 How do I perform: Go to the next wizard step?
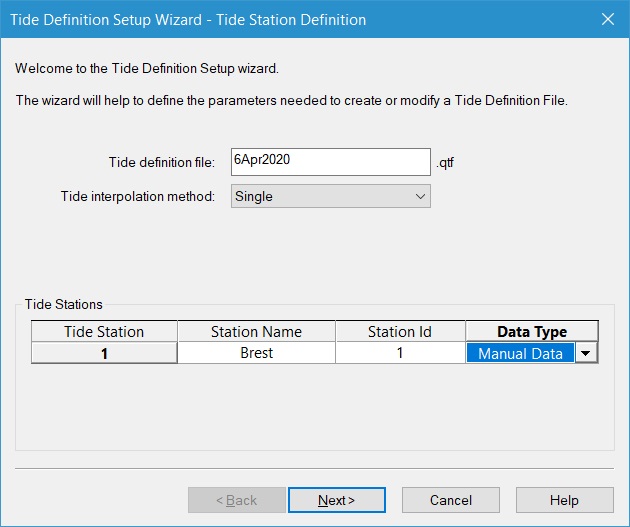coord(337,500)
